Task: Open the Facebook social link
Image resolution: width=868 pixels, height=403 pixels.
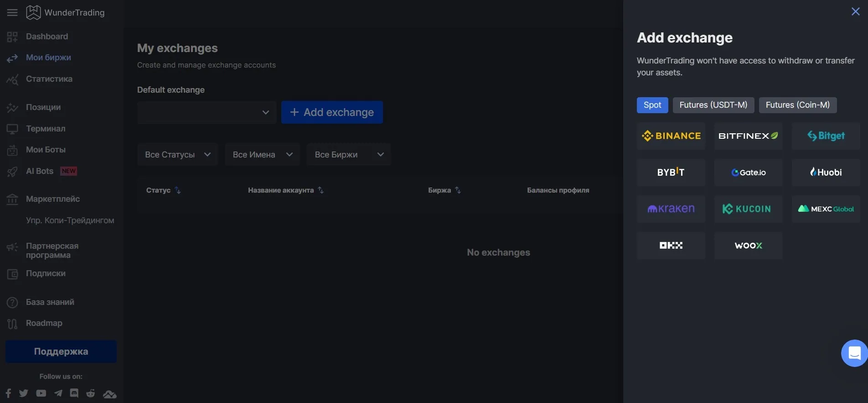Action: coord(8,393)
